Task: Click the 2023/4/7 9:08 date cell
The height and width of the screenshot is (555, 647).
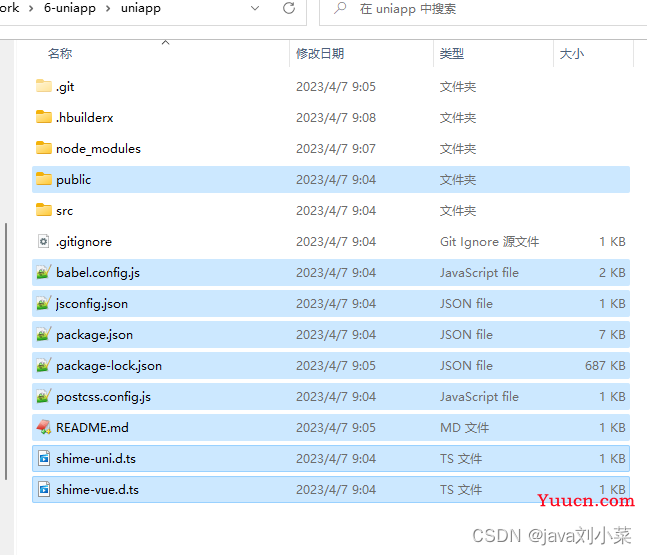Action: click(x=336, y=118)
